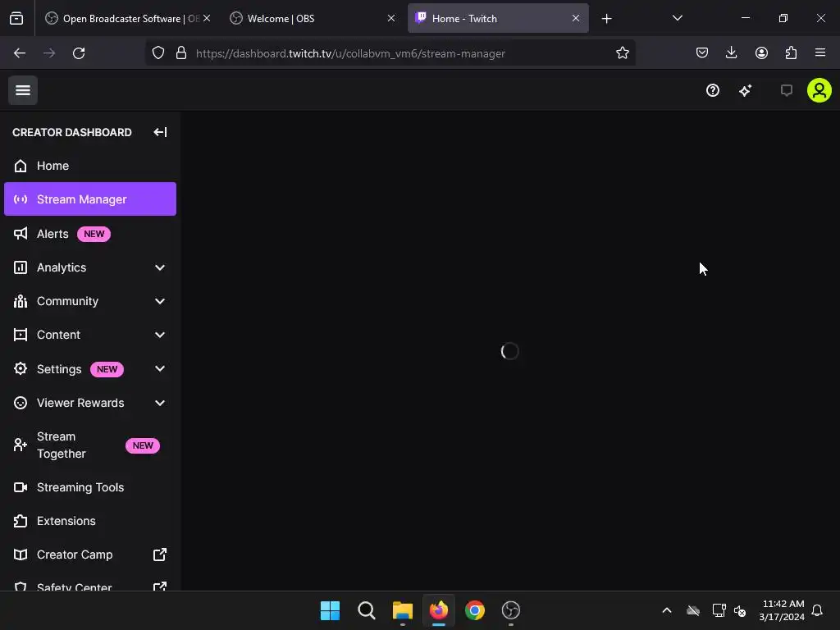Open Firefox View button
This screenshot has height=630, width=840.
16,18
